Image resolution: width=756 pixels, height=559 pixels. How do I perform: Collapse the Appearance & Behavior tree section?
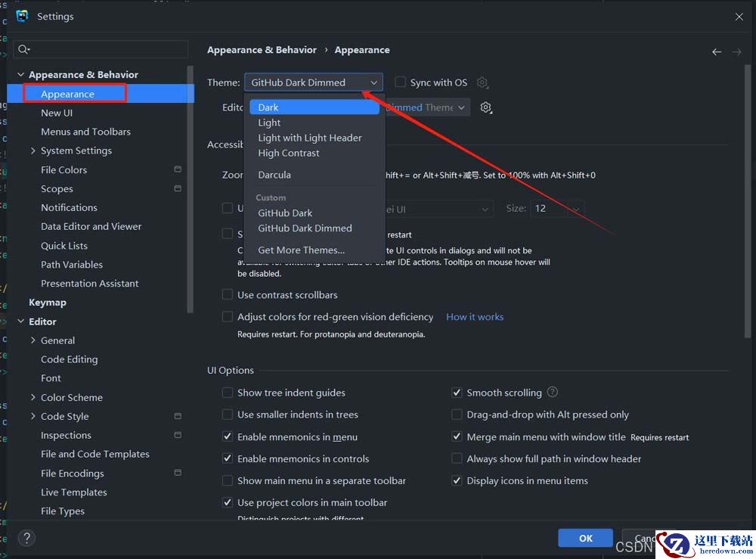pyautogui.click(x=20, y=74)
